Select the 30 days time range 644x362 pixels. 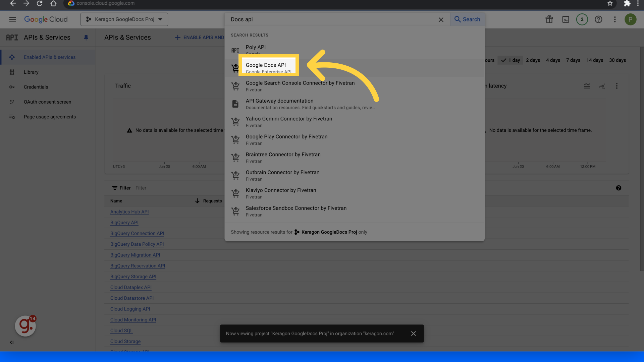click(618, 60)
